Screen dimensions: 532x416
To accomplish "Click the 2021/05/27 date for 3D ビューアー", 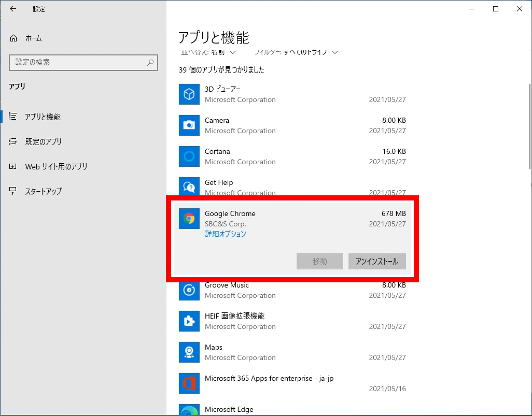I will pyautogui.click(x=387, y=99).
